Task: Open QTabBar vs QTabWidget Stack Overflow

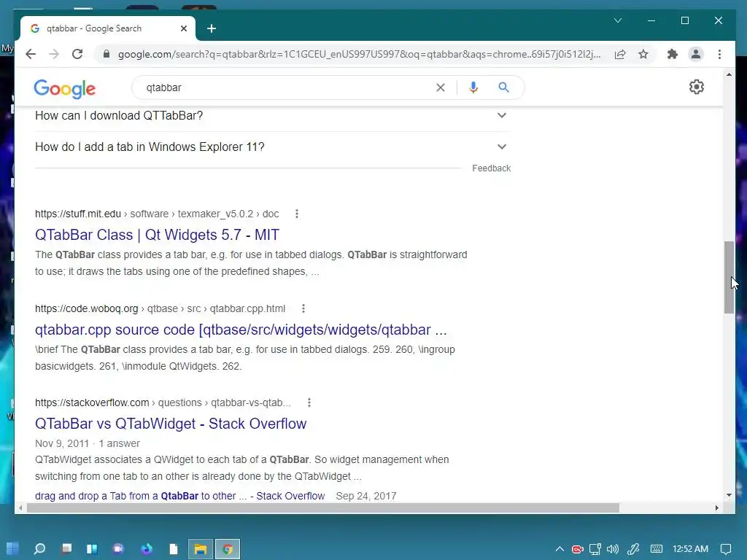Action: point(171,424)
